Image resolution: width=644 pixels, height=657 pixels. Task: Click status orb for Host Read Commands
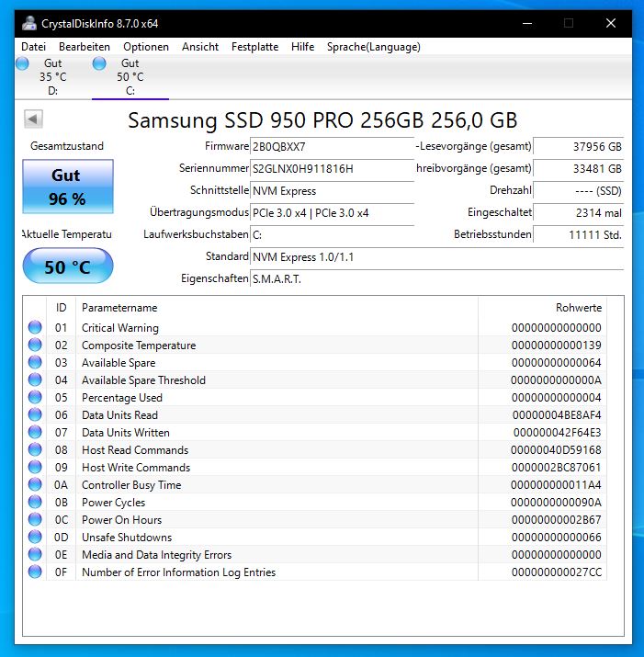tap(35, 449)
